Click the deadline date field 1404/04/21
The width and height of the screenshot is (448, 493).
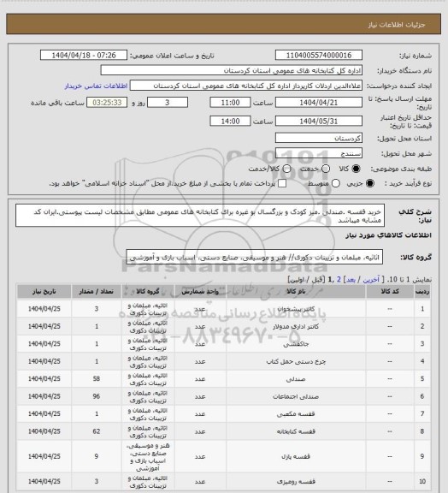pyautogui.click(x=319, y=103)
